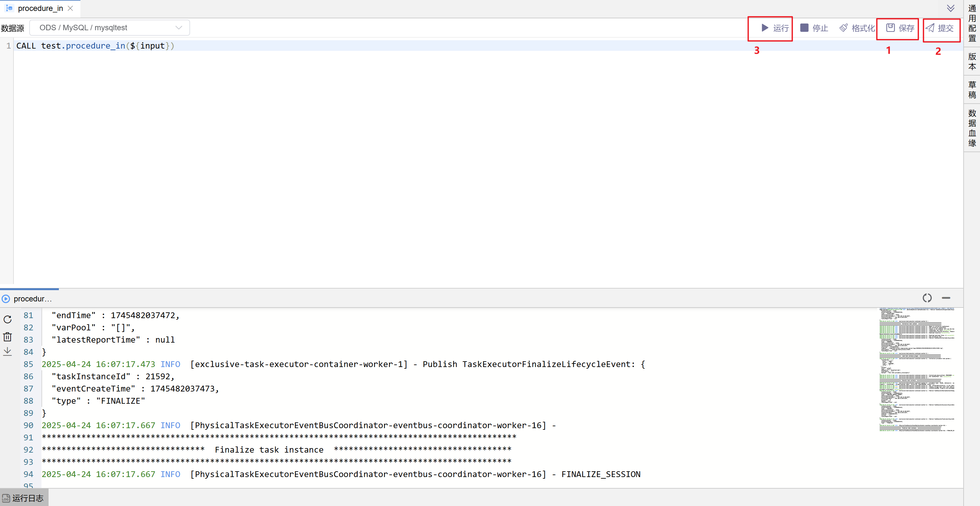Click the Stop (停止) square icon
Viewport: 980px width, 506px height.
[x=804, y=28]
